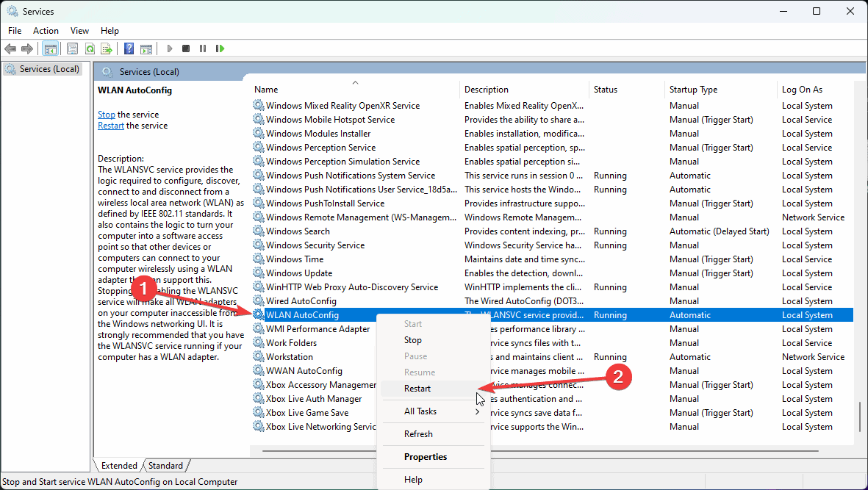The height and width of the screenshot is (490, 868).
Task: Click the Help icon in the toolbar
Action: click(x=129, y=48)
